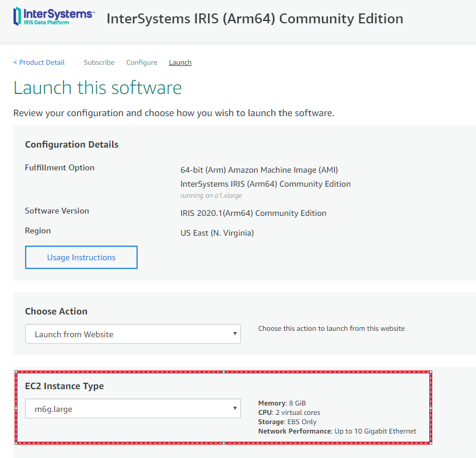Image resolution: width=476 pixels, height=458 pixels.
Task: Click the 'Configuration Details' heading
Action: click(x=72, y=144)
